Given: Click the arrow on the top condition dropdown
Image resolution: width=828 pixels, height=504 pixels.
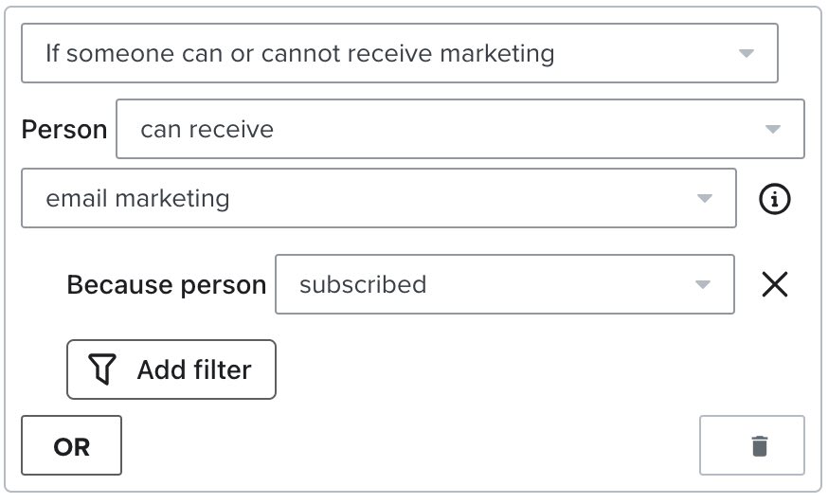Looking at the screenshot, I should coord(746,54).
